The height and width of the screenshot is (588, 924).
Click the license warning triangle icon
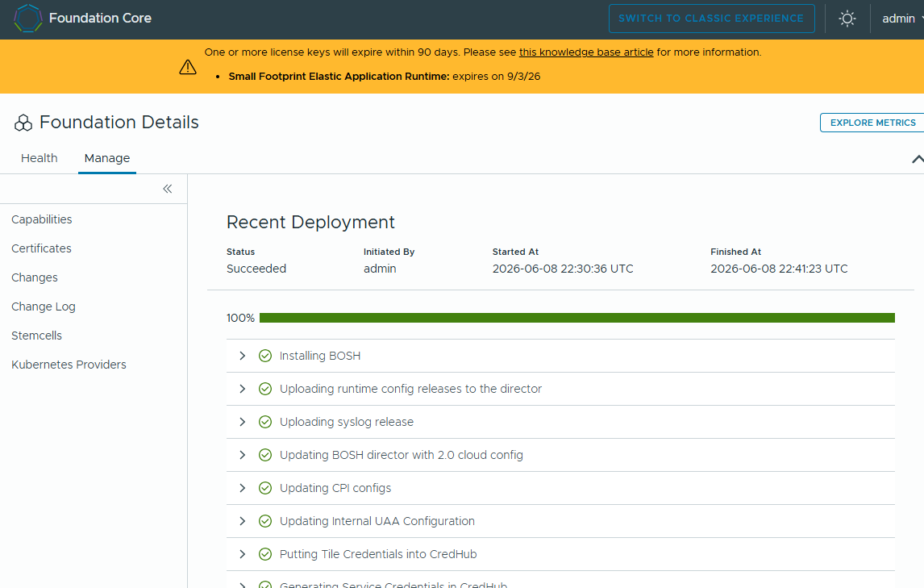click(x=188, y=67)
